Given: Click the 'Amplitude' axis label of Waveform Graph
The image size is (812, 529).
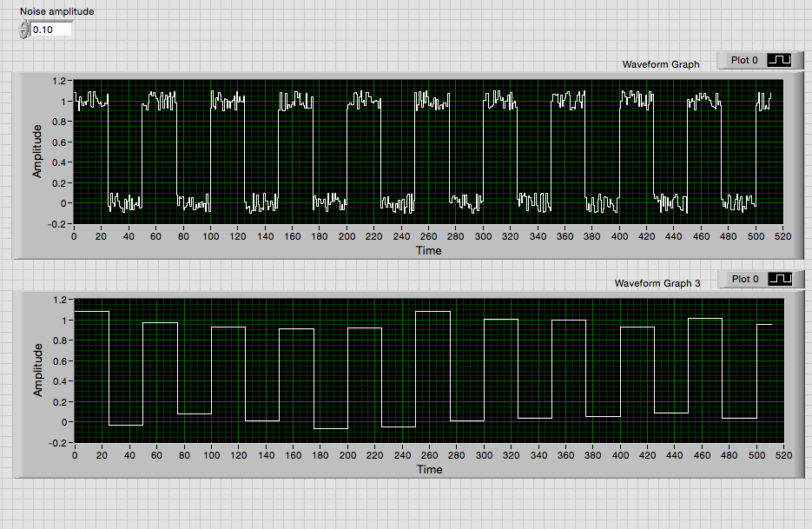Looking at the screenshot, I should (x=36, y=151).
